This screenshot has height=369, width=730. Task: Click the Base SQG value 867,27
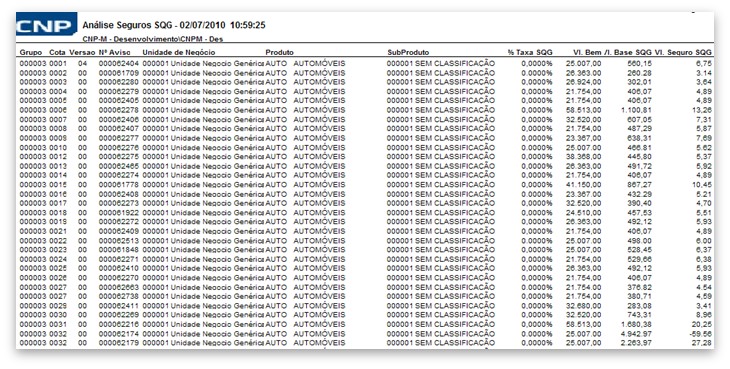point(640,184)
